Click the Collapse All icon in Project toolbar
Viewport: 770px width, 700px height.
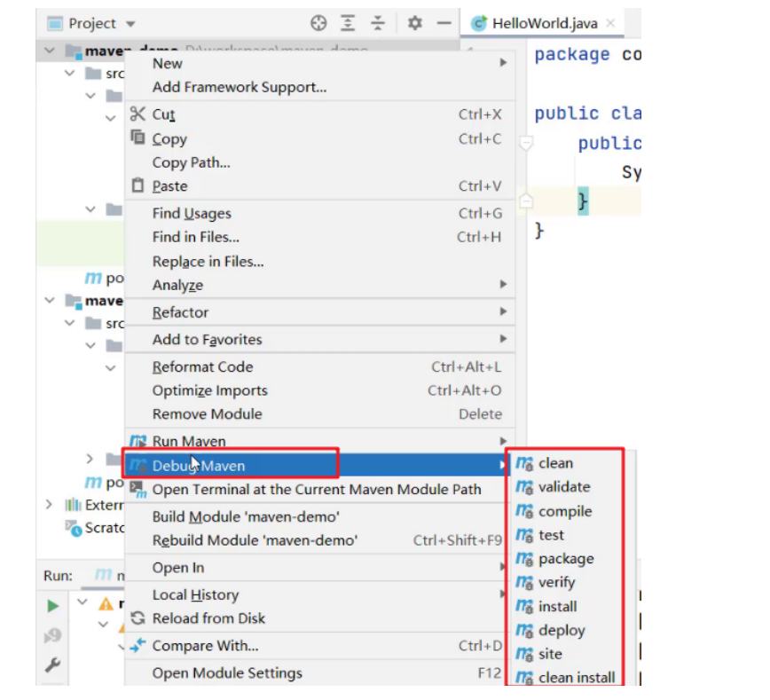tap(378, 23)
